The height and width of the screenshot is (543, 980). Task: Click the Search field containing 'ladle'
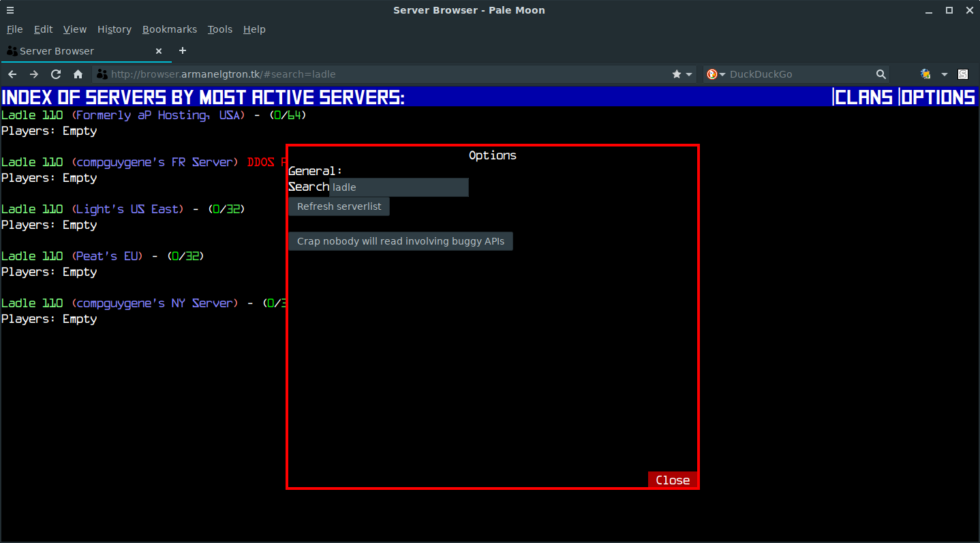[399, 187]
